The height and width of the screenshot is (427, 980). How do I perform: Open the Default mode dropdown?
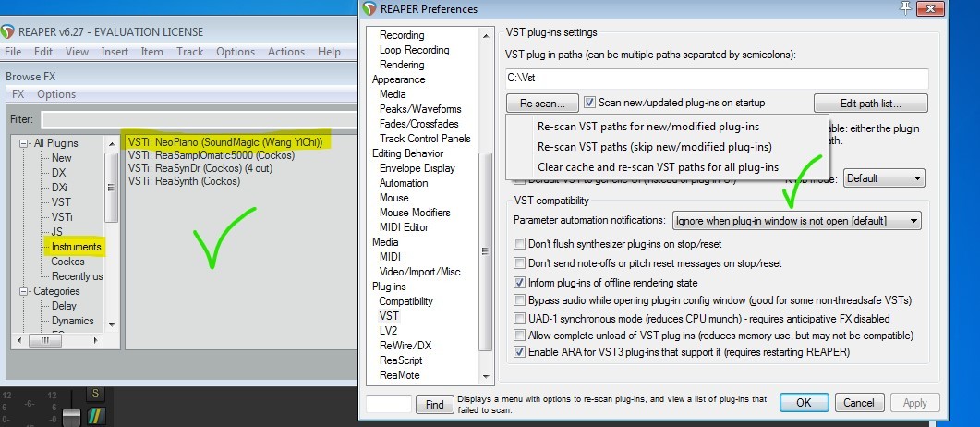pyautogui.click(x=884, y=178)
